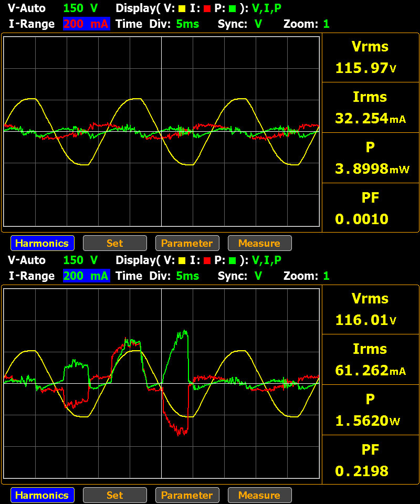
Task: Click lower screen's red I color swatch
Action: pos(207,261)
